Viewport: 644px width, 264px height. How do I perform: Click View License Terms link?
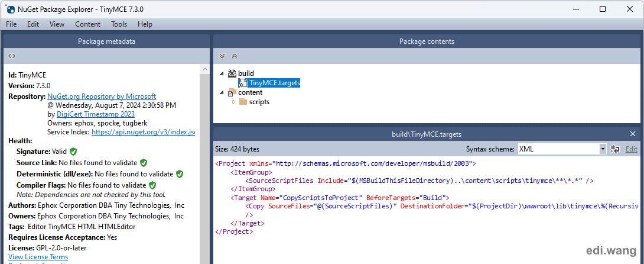pyautogui.click(x=38, y=256)
